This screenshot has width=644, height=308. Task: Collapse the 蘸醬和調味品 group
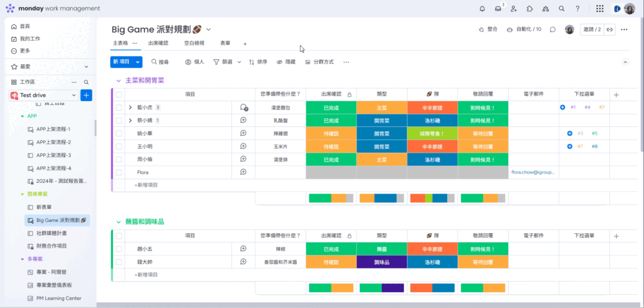pyautogui.click(x=118, y=222)
